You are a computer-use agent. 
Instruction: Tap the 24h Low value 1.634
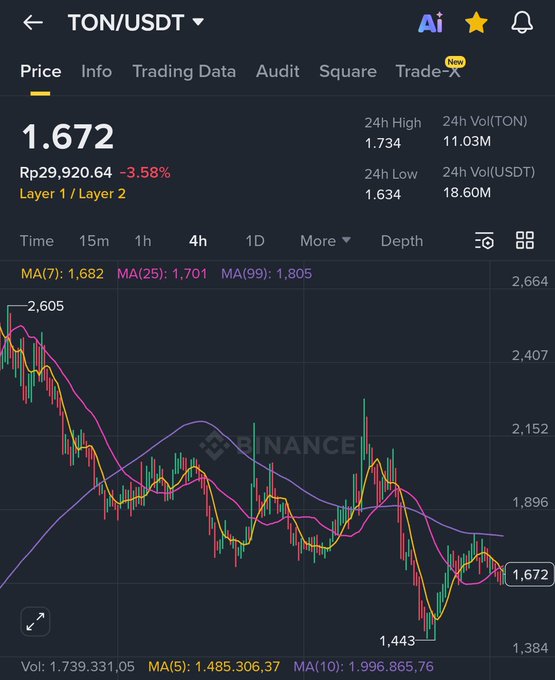click(383, 194)
